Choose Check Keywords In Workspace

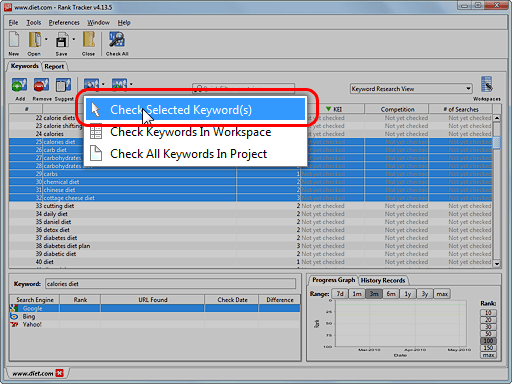(195, 132)
